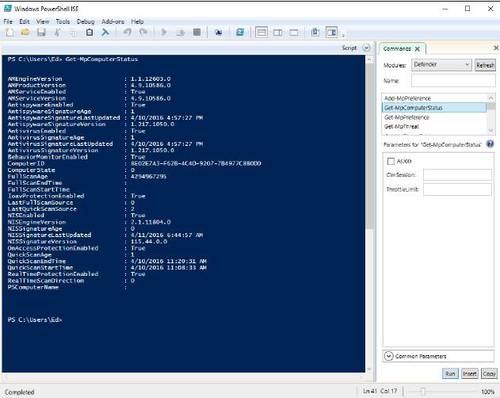
Task: Expand the Script pane with its chevron
Action: coord(366,48)
